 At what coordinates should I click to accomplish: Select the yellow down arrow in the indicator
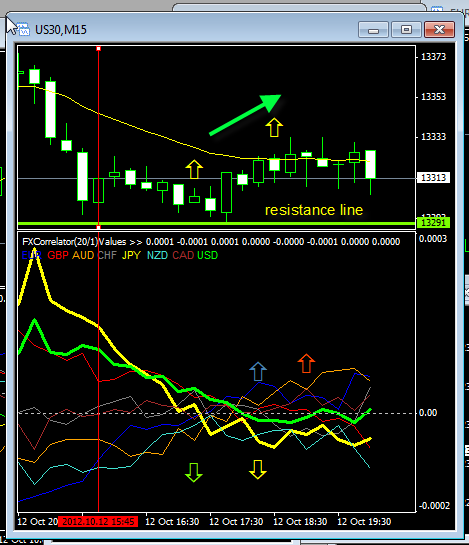258,469
